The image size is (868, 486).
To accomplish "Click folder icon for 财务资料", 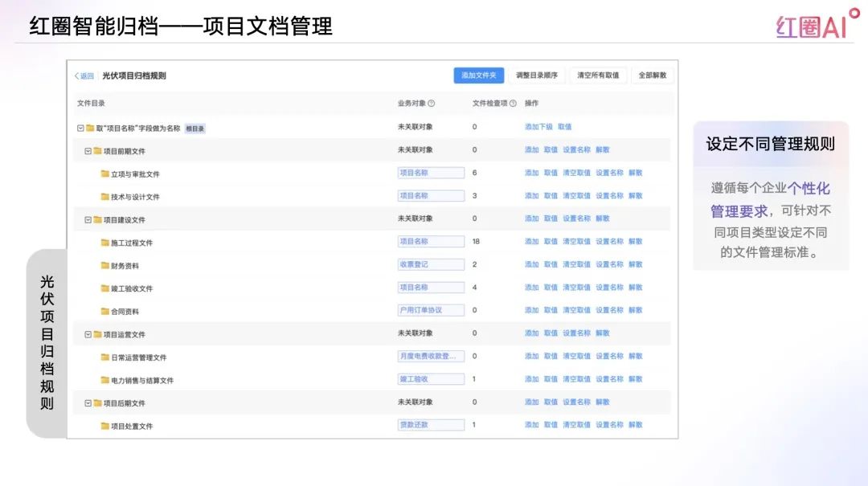I will [x=104, y=265].
